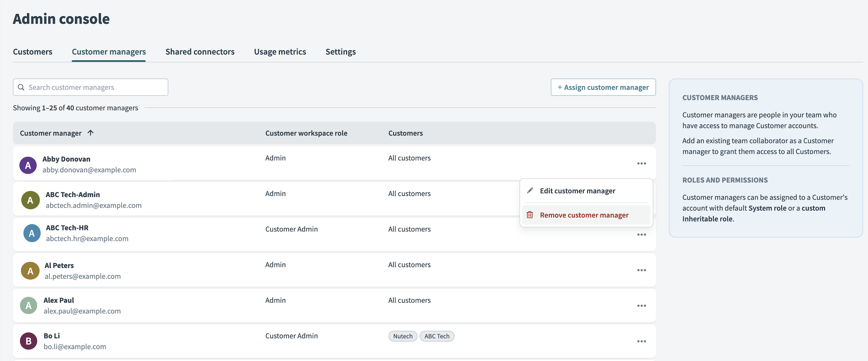Screen dimensions: 868x361
Task: Open the Shared connectors tab
Action: (x=200, y=52)
